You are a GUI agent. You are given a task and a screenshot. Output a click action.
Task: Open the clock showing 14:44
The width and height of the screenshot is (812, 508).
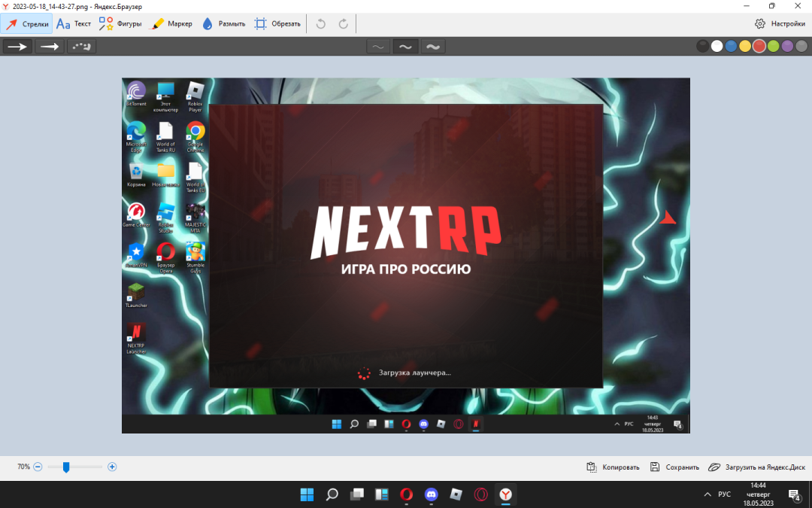tap(758, 494)
